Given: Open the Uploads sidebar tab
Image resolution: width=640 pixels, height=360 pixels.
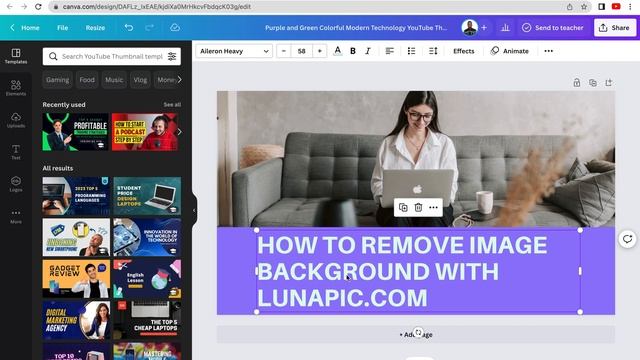Looking at the screenshot, I should (16, 120).
